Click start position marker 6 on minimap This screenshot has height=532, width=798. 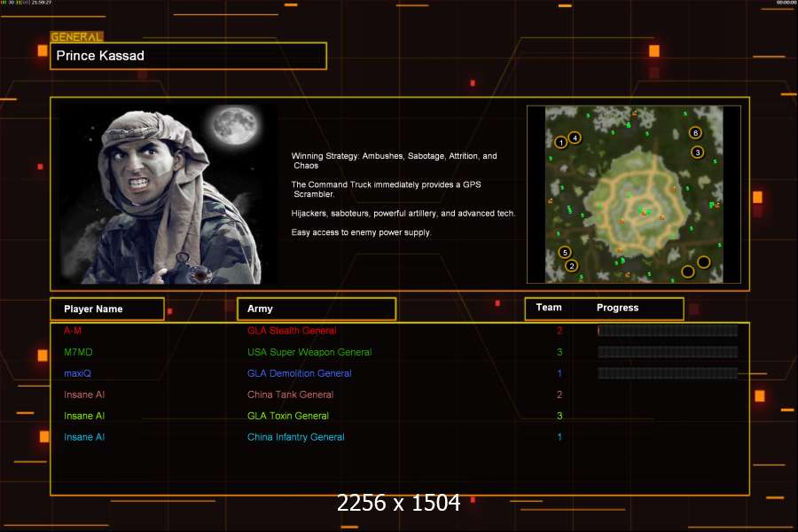click(695, 133)
